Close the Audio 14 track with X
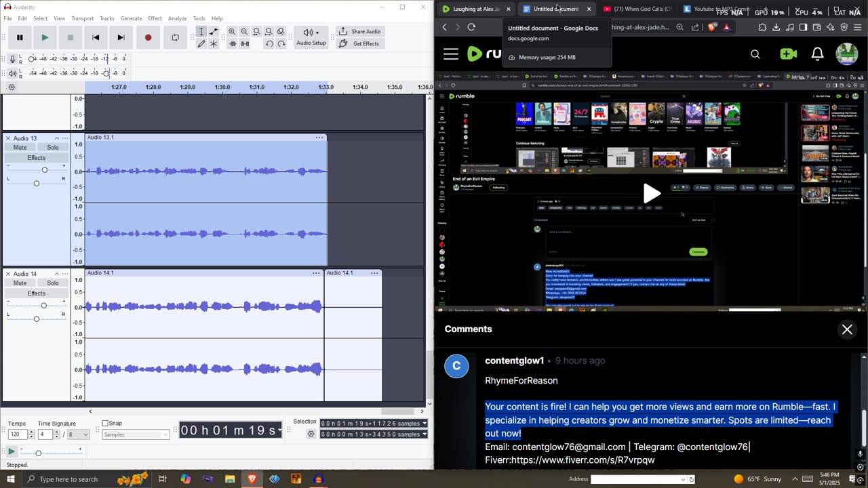 coord(8,274)
